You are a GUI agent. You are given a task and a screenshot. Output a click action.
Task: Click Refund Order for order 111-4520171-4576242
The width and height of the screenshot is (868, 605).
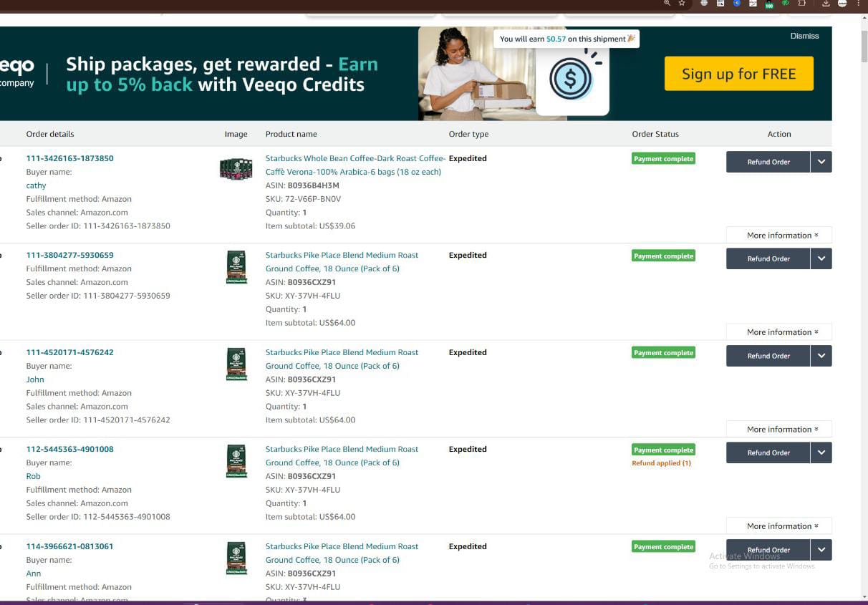(768, 356)
